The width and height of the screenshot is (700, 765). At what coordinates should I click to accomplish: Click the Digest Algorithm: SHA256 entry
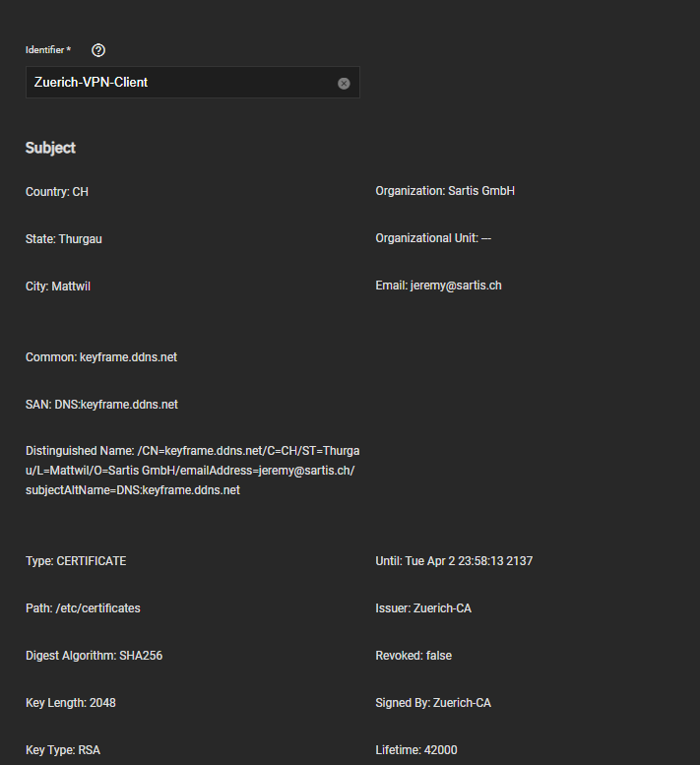pyautogui.click(x=94, y=656)
